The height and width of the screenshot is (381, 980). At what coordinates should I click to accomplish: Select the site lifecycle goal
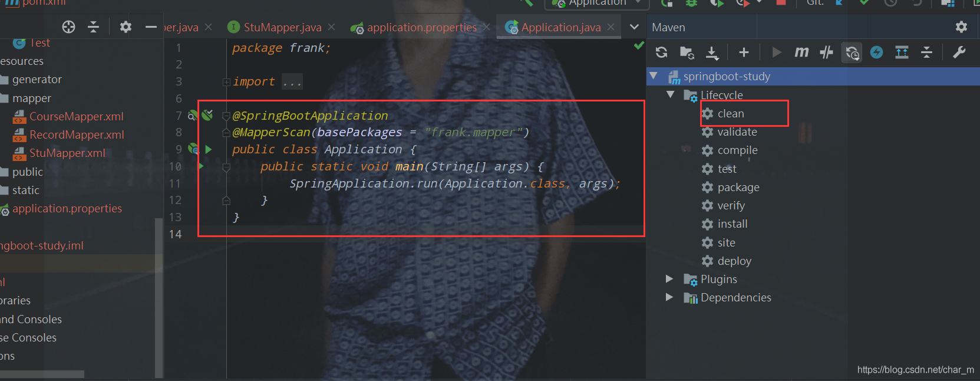(x=726, y=242)
